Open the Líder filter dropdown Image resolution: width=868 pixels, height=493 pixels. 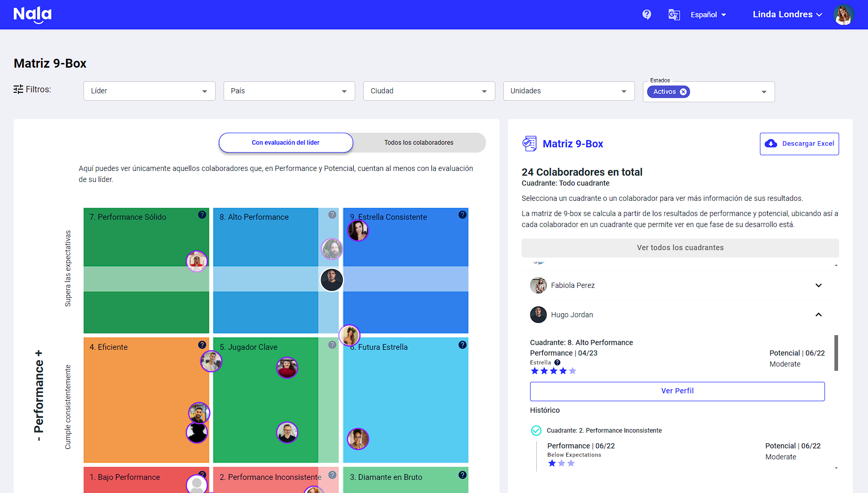(150, 91)
